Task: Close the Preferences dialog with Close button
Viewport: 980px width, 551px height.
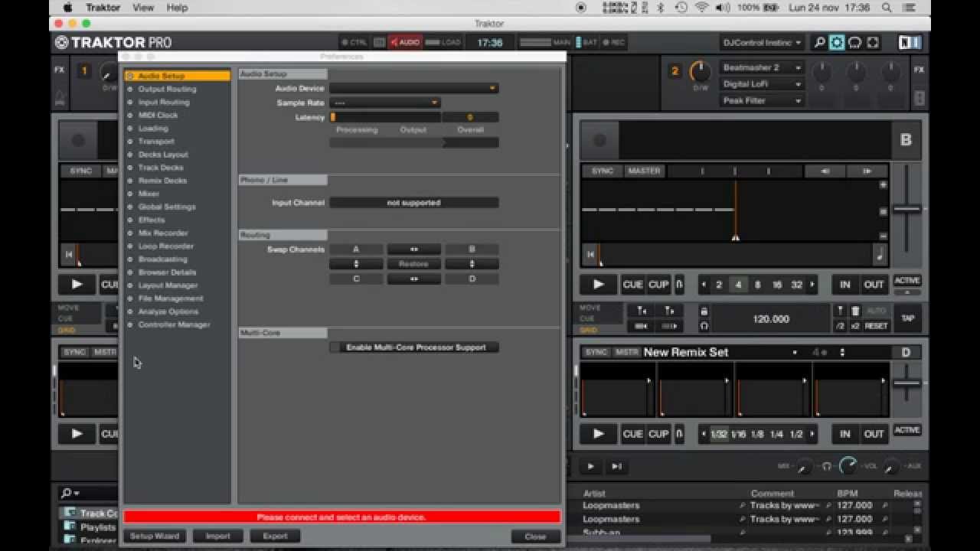Action: pos(535,537)
